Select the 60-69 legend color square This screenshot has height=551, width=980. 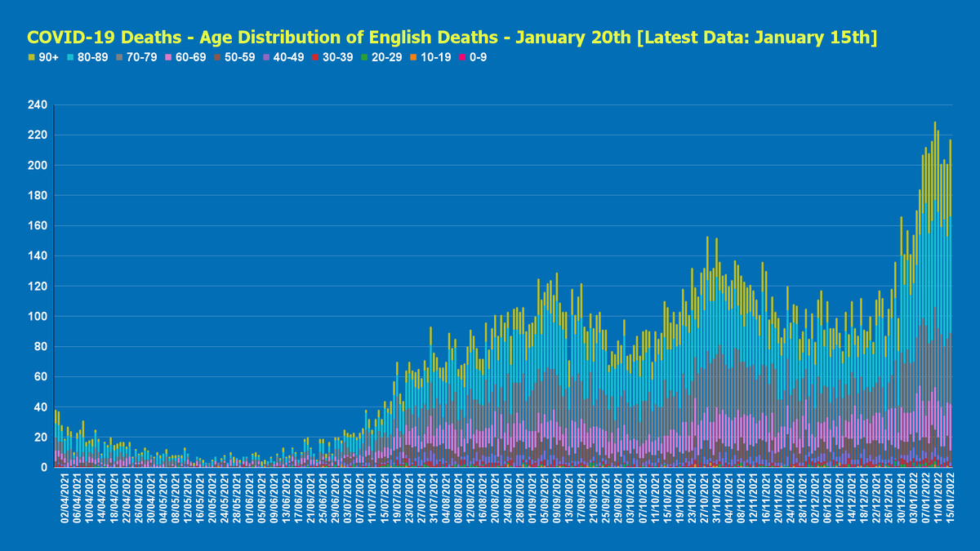coord(167,57)
